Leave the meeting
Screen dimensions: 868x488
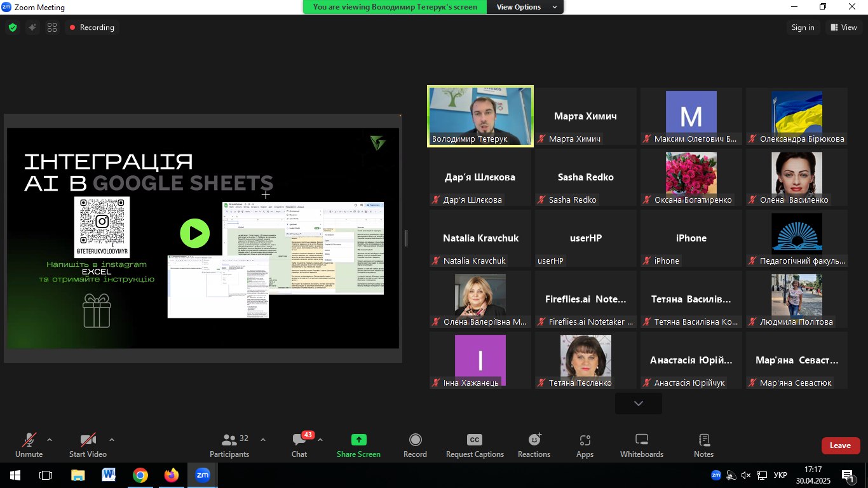coord(841,445)
